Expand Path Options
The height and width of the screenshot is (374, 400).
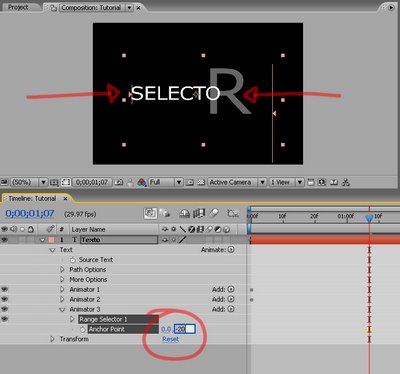click(x=62, y=270)
